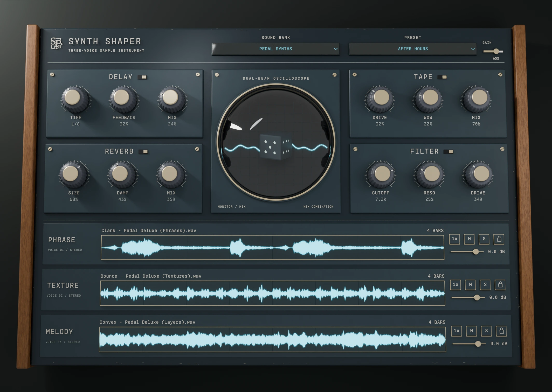Click the Delay Mix knob
This screenshot has height=392, width=552.
[172, 100]
